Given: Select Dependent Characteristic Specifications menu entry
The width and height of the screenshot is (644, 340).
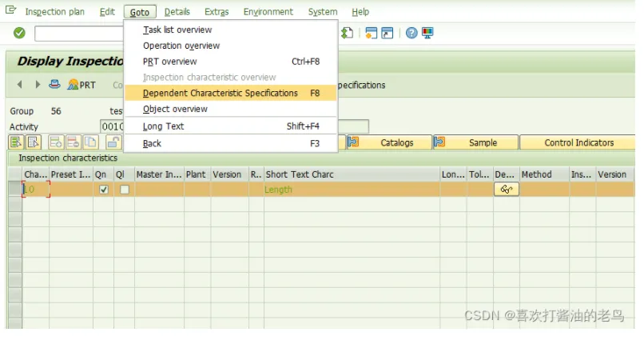Looking at the screenshot, I should (x=220, y=93).
